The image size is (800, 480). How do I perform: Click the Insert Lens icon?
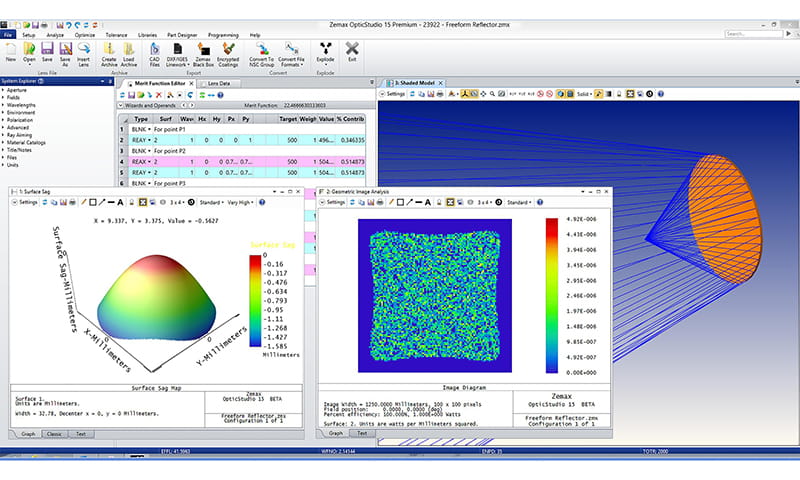[84, 54]
